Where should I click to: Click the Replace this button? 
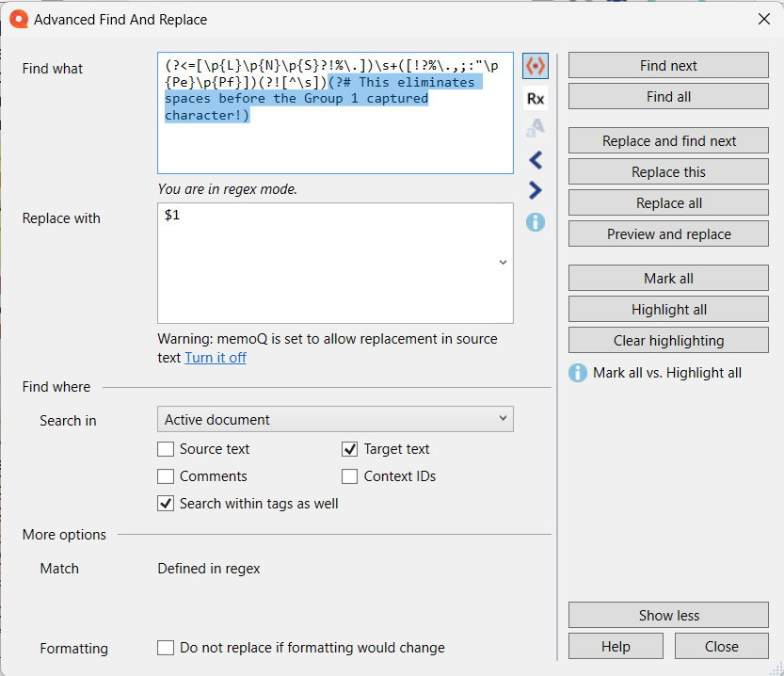[668, 171]
